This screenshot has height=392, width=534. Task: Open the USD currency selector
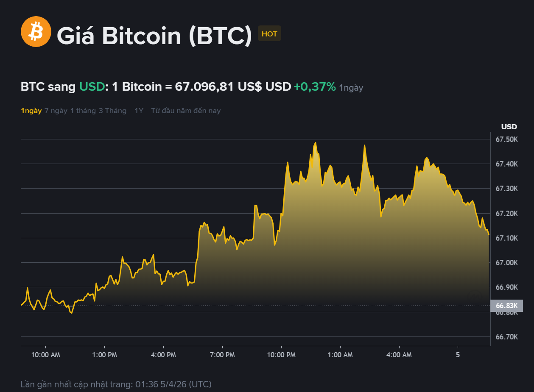pyautogui.click(x=278, y=87)
